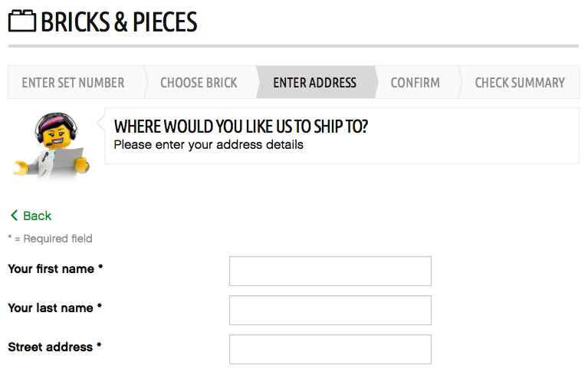Image resolution: width=588 pixels, height=372 pixels.
Task: Click the "Your last name" label
Action: click(x=54, y=308)
